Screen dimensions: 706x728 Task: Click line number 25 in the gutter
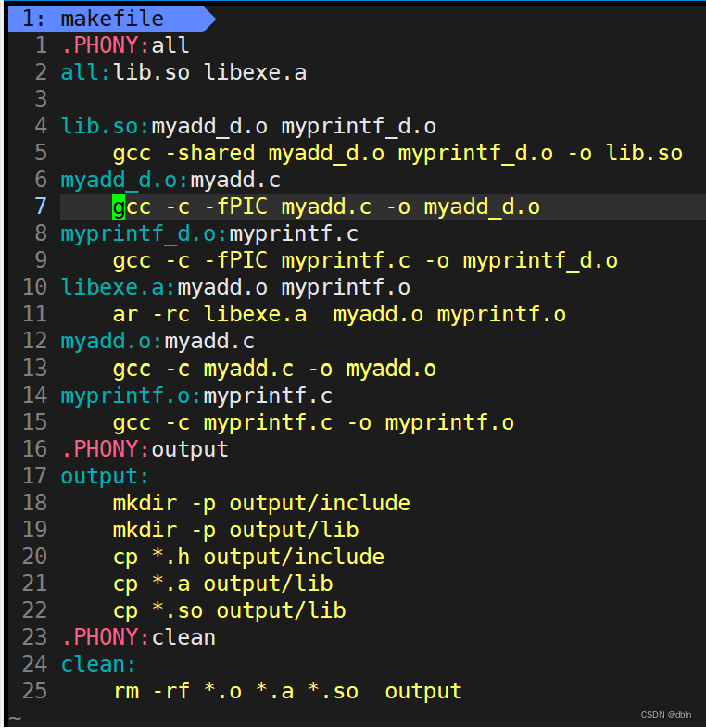[35, 691]
